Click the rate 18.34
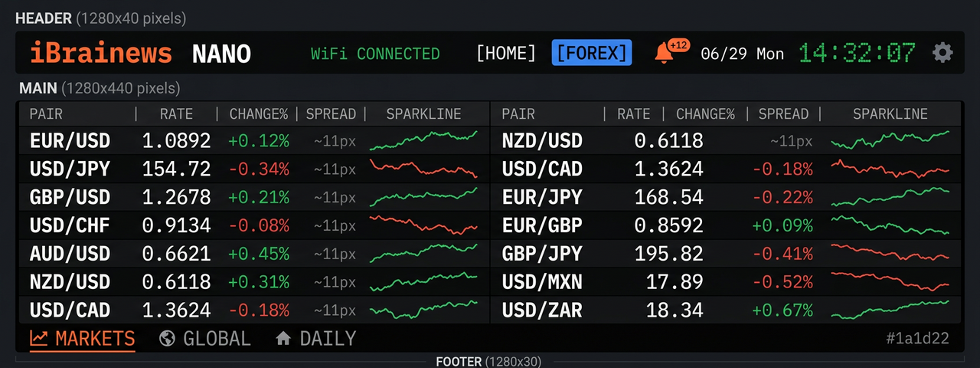Screen dimensions: 980x368 [x=675, y=310]
